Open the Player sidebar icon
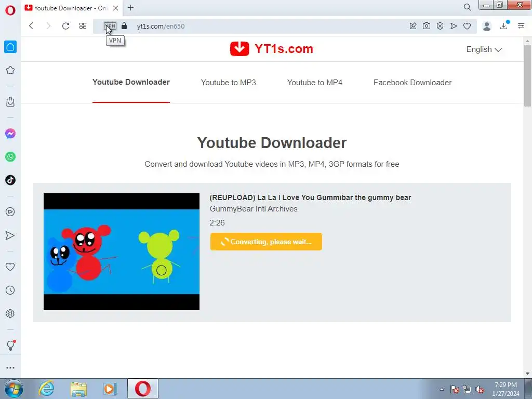Viewport: 532px width, 399px height. (x=10, y=212)
